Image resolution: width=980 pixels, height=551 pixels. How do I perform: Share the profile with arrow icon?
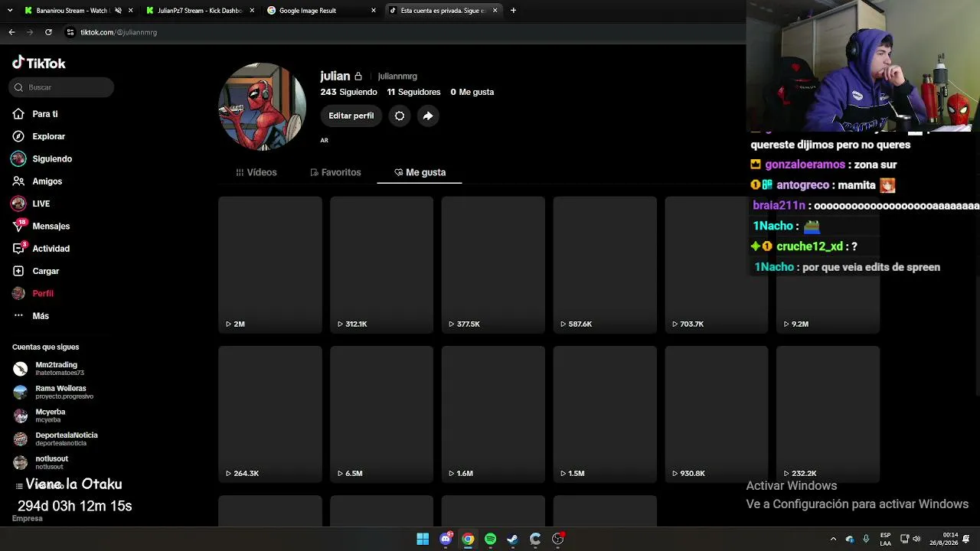tap(428, 116)
